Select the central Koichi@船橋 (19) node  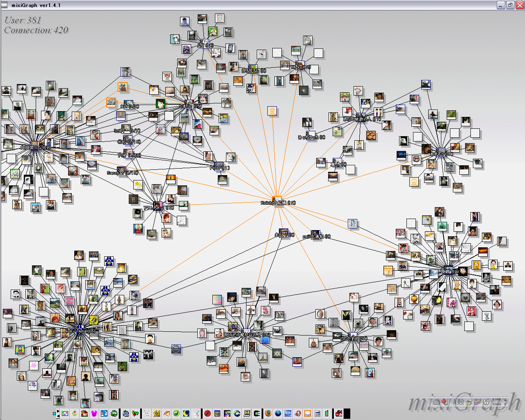tap(278, 200)
